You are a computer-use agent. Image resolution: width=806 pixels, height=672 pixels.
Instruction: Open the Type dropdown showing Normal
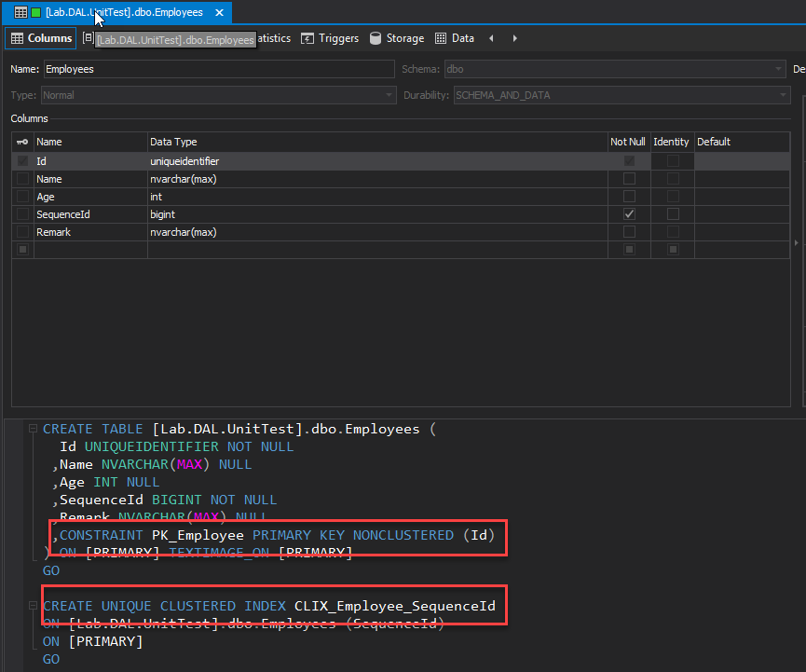218,95
